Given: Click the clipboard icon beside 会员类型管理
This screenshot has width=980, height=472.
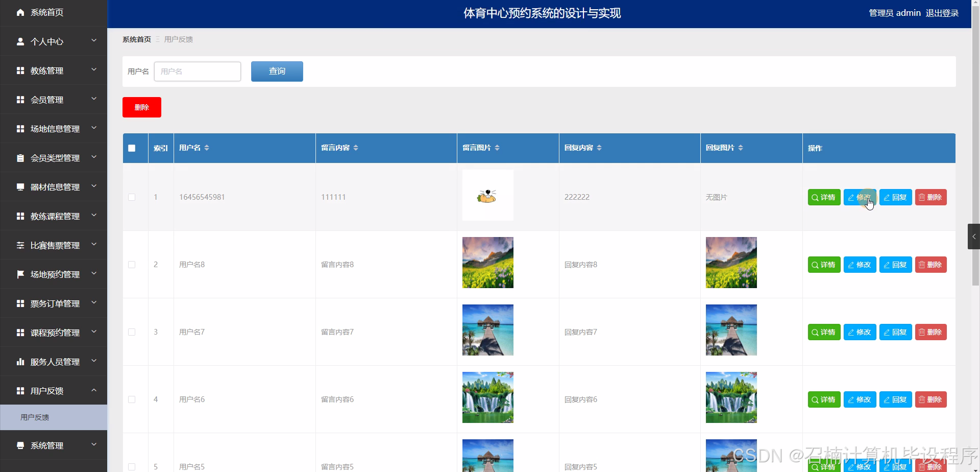Looking at the screenshot, I should [20, 158].
